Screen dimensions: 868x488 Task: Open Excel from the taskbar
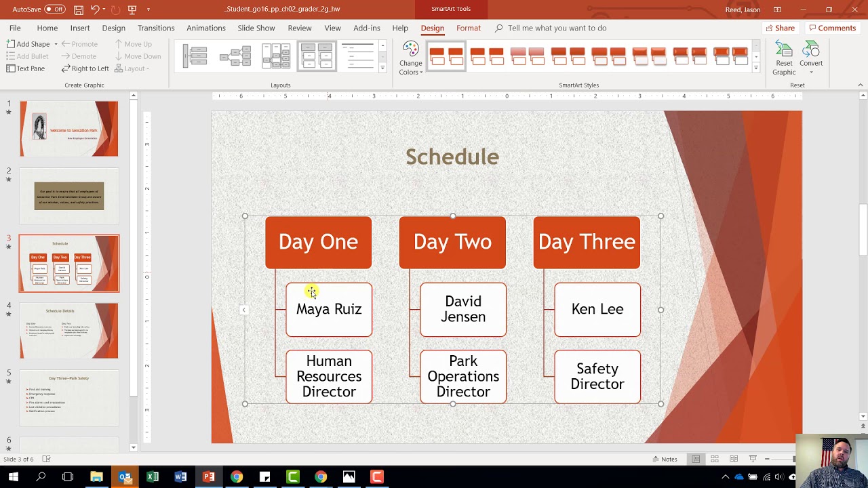pos(153,477)
